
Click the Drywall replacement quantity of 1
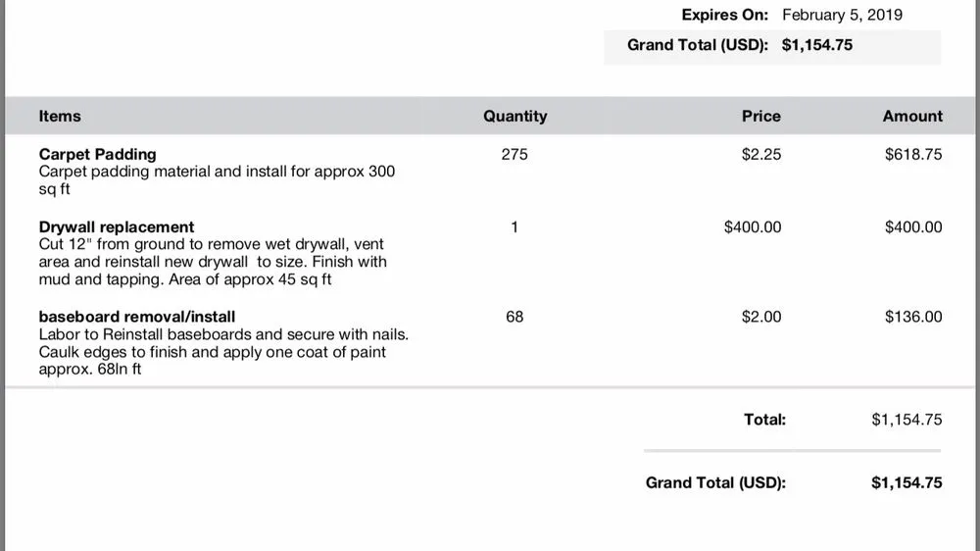(x=514, y=226)
